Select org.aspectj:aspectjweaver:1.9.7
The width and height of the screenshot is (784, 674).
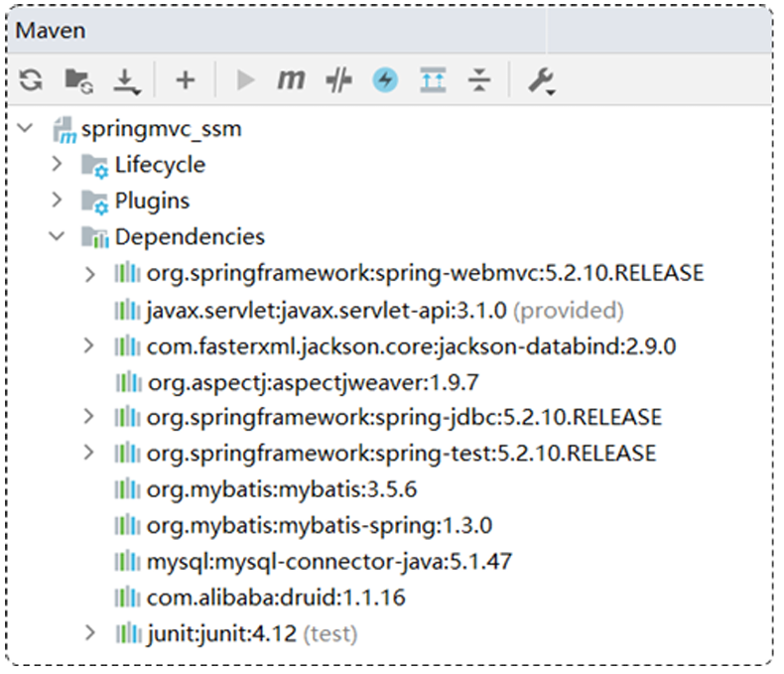click(314, 383)
